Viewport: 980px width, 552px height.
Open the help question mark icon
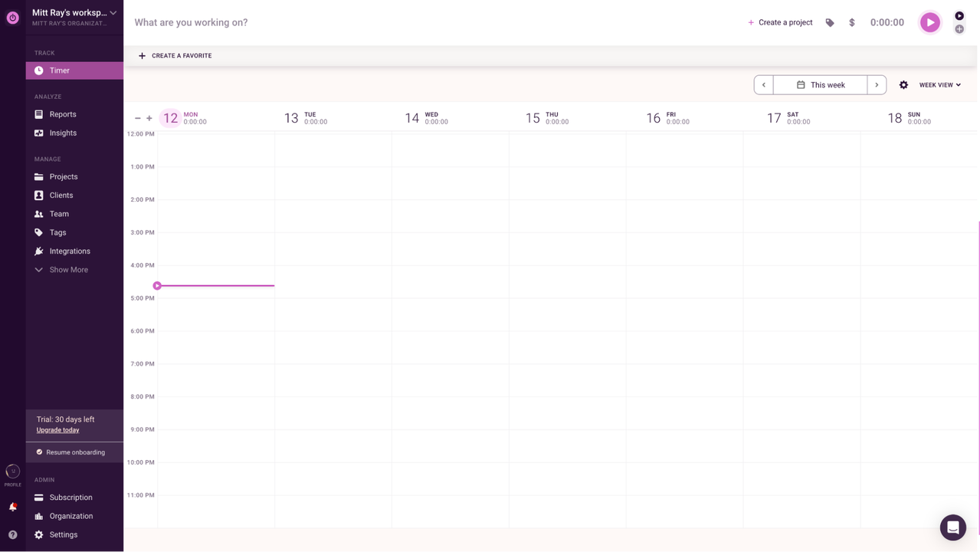12,535
